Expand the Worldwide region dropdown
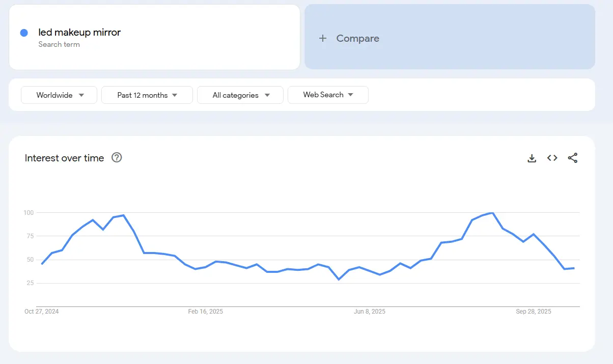The width and height of the screenshot is (613, 364). pos(59,95)
